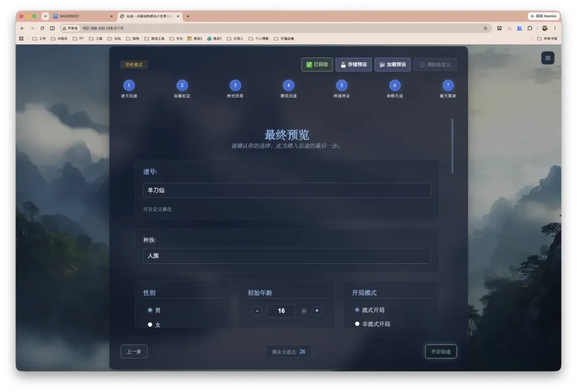Image resolution: width=577 pixels, height=392 pixels.
Task: Open the 工作 bookmark folder
Action: 39,38
